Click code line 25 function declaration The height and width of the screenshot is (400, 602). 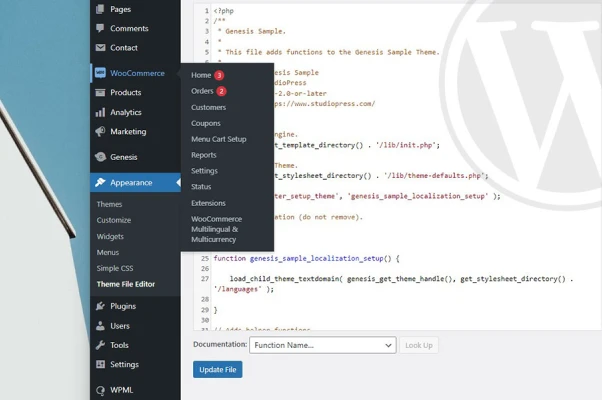(x=306, y=258)
